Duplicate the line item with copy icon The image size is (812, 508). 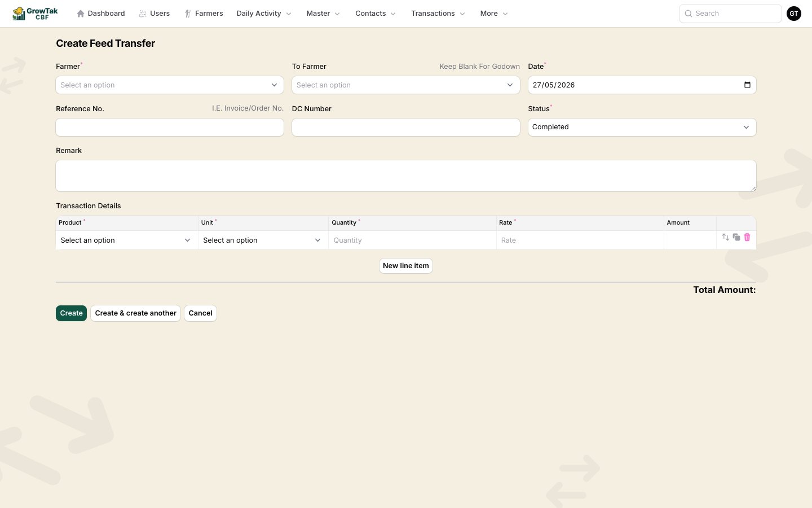tap(736, 237)
